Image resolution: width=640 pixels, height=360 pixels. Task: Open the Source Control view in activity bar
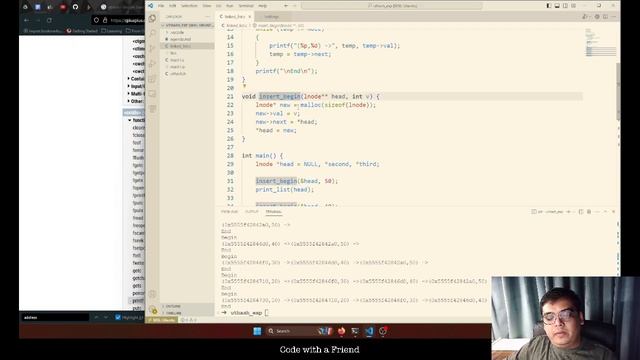[x=152, y=49]
